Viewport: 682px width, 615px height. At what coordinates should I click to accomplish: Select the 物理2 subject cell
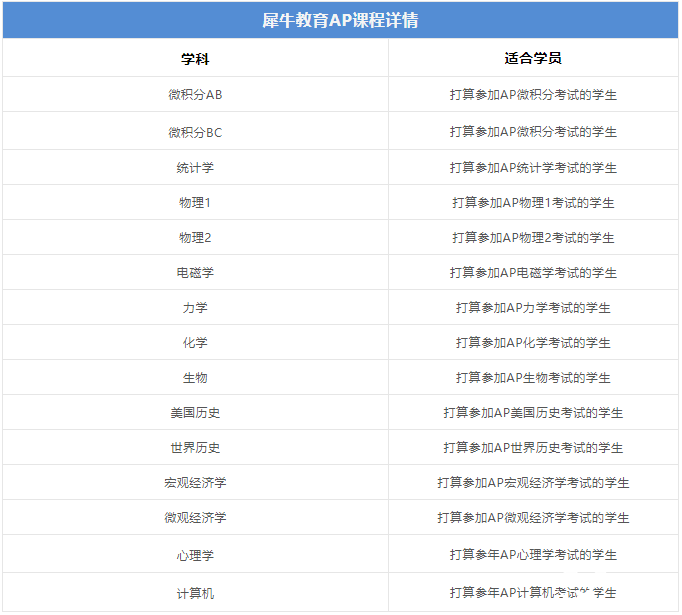click(195, 237)
